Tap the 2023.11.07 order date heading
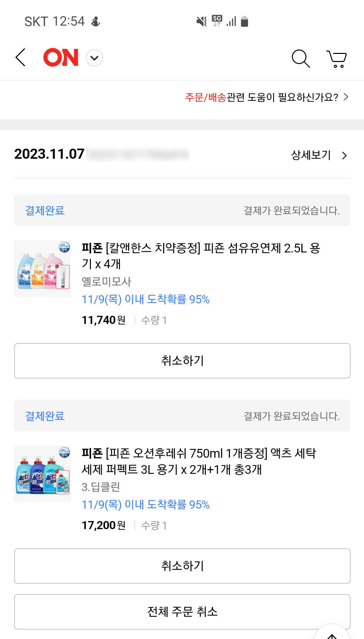The image size is (364, 639). point(49,154)
